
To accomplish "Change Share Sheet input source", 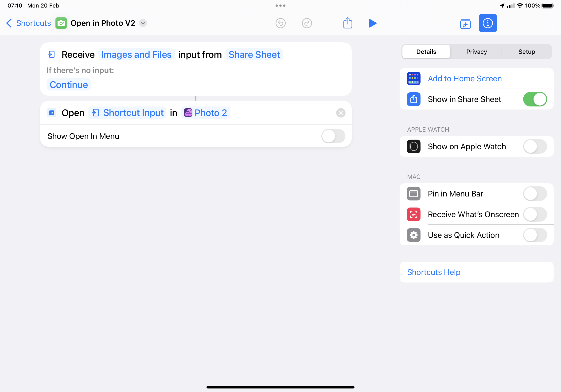I will (254, 55).
